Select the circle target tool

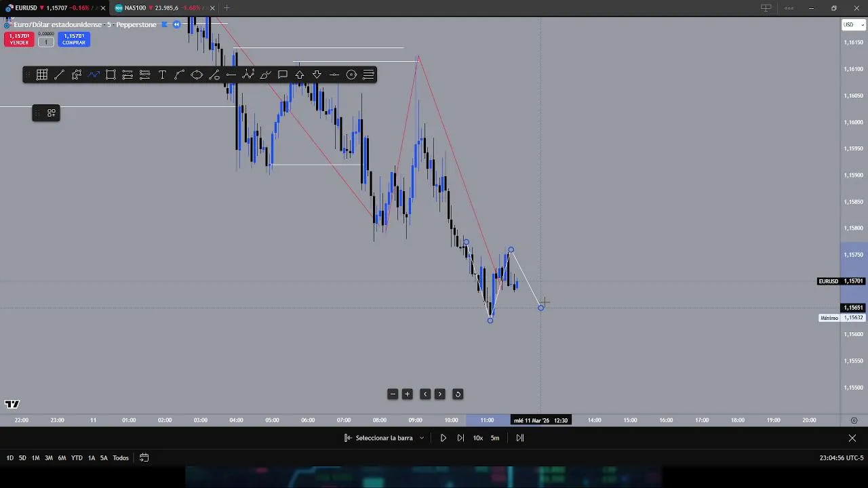coord(351,75)
